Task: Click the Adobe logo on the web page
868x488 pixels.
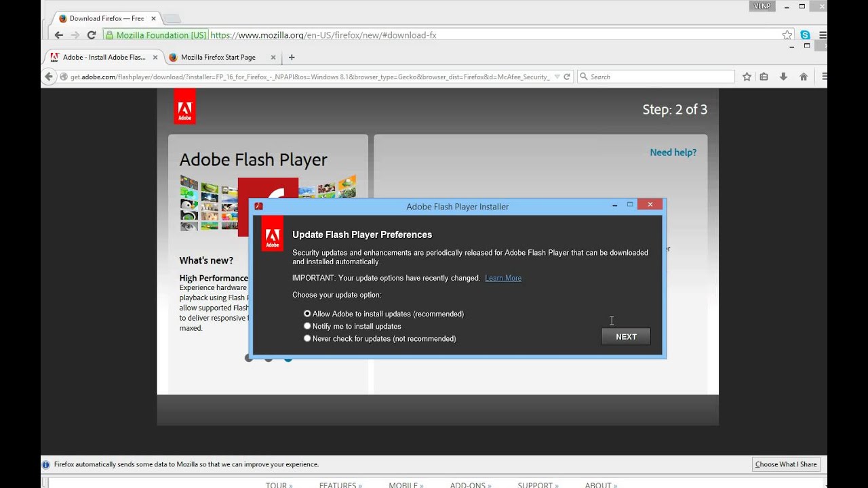Action: tap(184, 106)
